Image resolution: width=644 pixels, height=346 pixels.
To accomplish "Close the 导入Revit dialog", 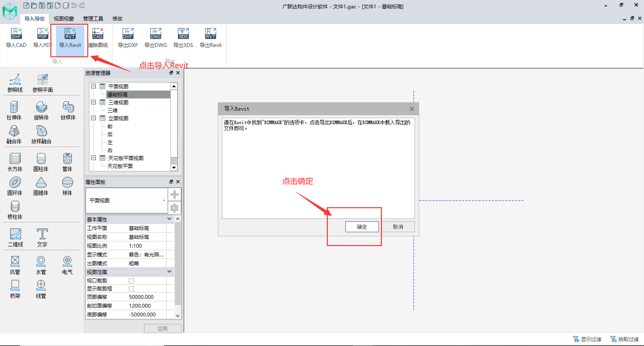I will tap(412, 109).
